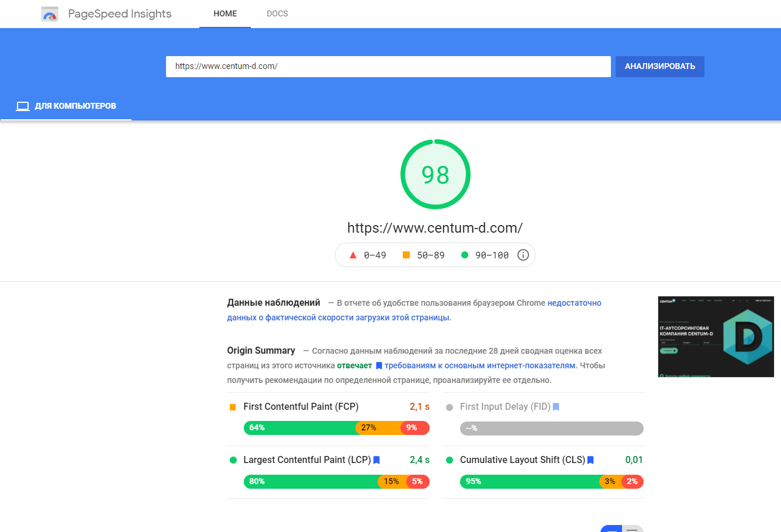Click the 5% red segment of LCP bar
This screenshot has width=781, height=532.
(x=417, y=482)
